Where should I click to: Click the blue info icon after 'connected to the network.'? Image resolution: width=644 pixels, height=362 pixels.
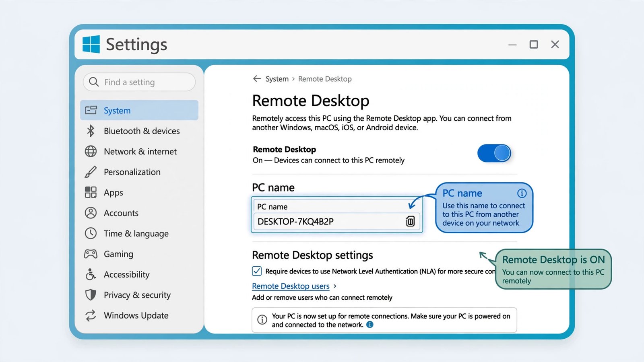point(370,325)
